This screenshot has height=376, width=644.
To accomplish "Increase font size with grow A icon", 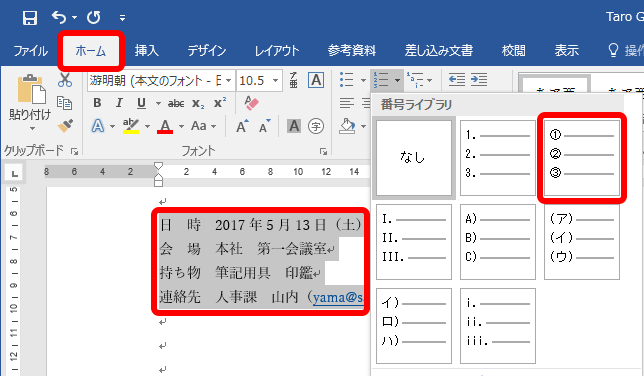I will click(x=242, y=126).
